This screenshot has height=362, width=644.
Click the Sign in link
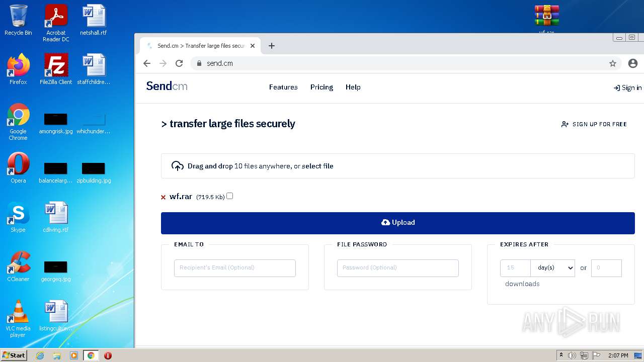point(627,87)
